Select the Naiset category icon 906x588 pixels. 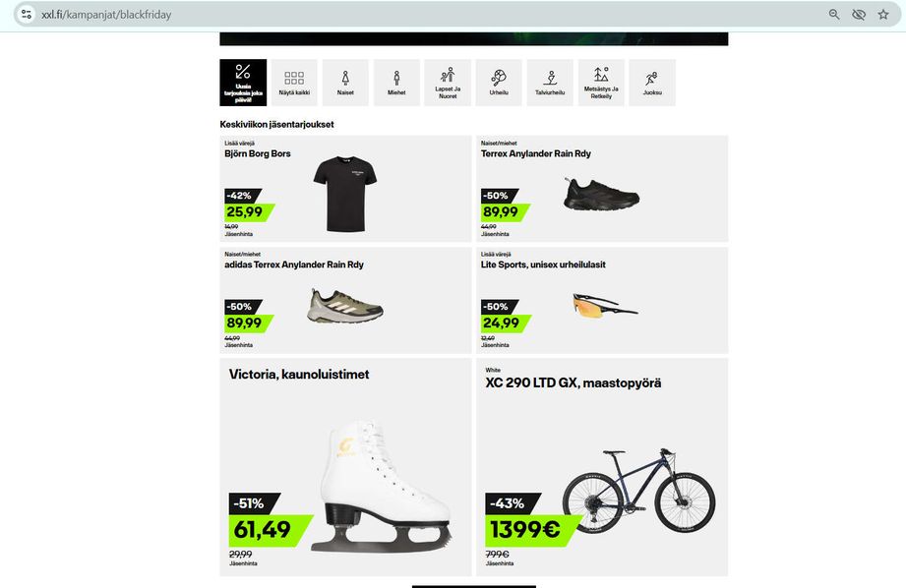tap(345, 83)
